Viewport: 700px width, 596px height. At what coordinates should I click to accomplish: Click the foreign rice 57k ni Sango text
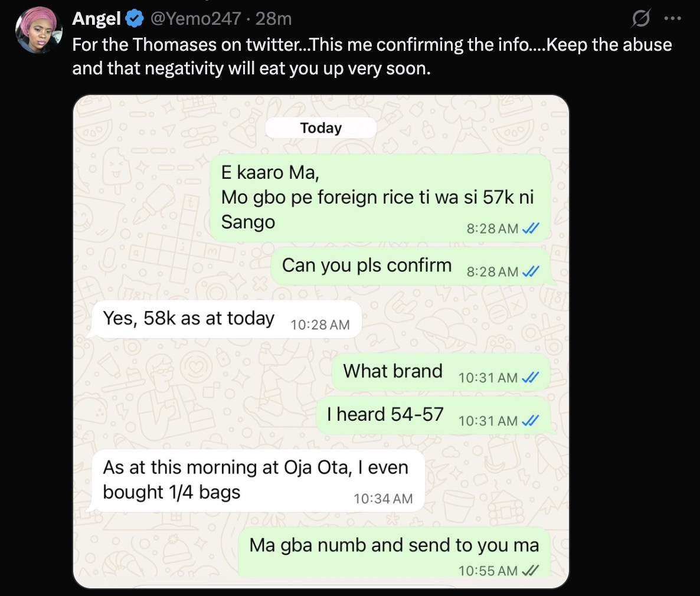377,198
